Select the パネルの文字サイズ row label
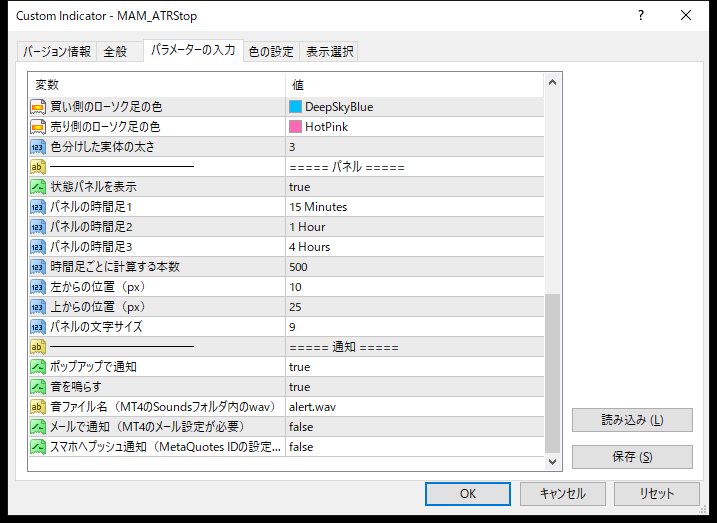Viewport: 717px width, 523px height. tap(96, 327)
